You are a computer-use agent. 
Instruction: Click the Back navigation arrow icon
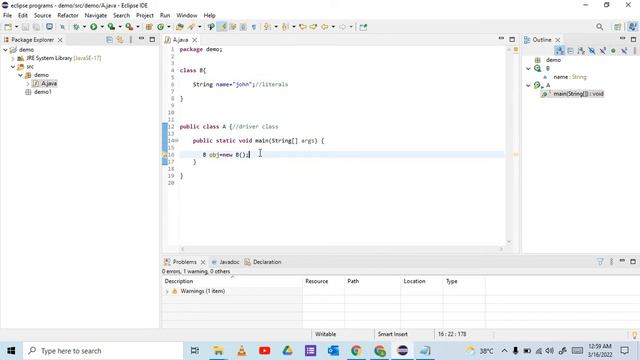tap(324, 27)
